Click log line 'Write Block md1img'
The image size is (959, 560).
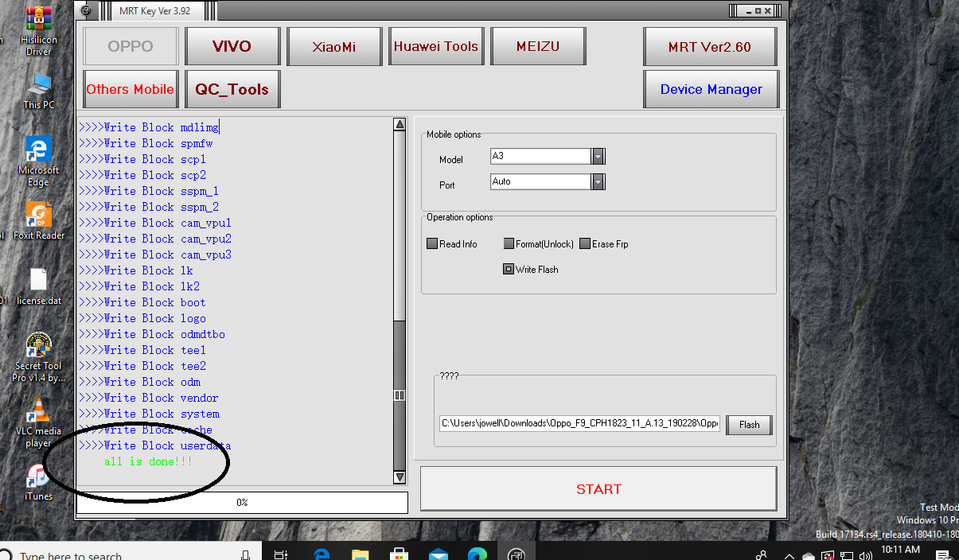click(x=149, y=127)
